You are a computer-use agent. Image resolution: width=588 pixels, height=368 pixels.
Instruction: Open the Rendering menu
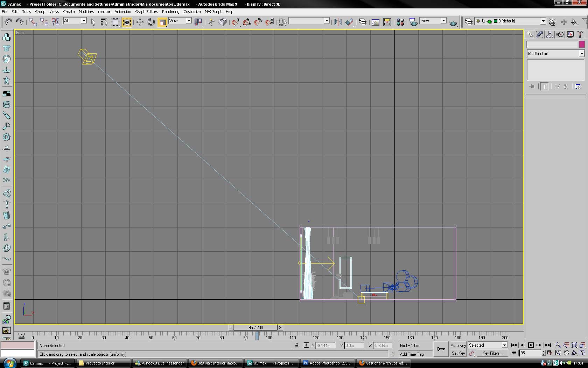coord(170,12)
